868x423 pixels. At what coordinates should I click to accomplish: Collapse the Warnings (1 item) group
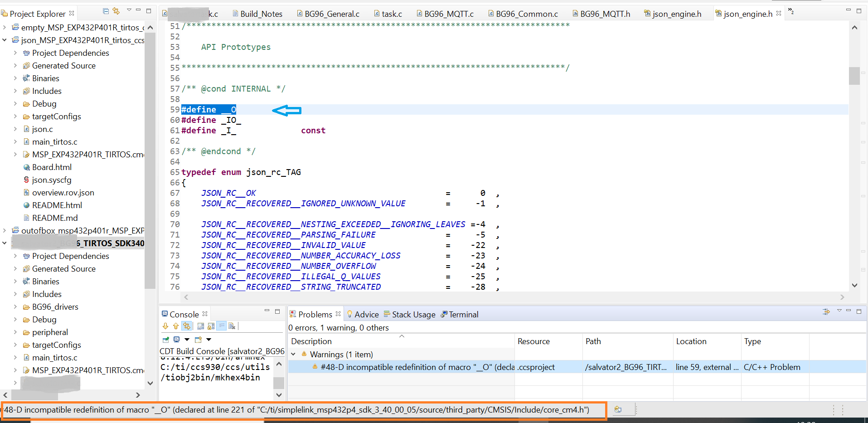click(x=293, y=354)
